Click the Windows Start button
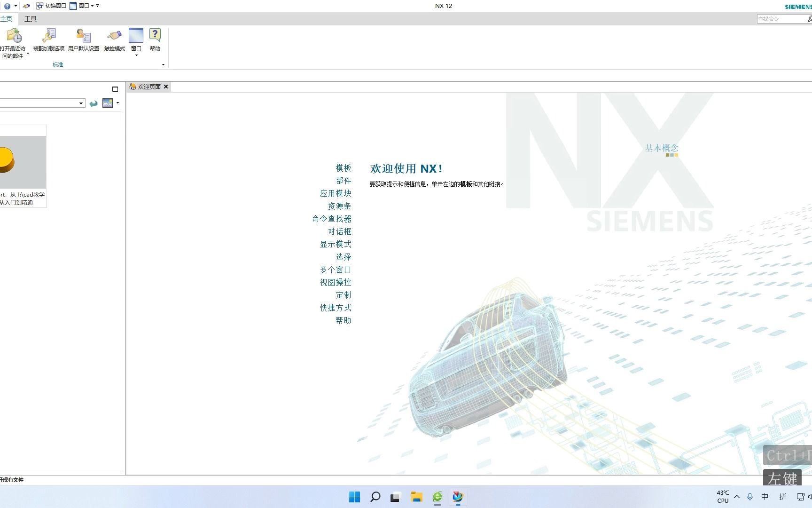 tap(355, 497)
